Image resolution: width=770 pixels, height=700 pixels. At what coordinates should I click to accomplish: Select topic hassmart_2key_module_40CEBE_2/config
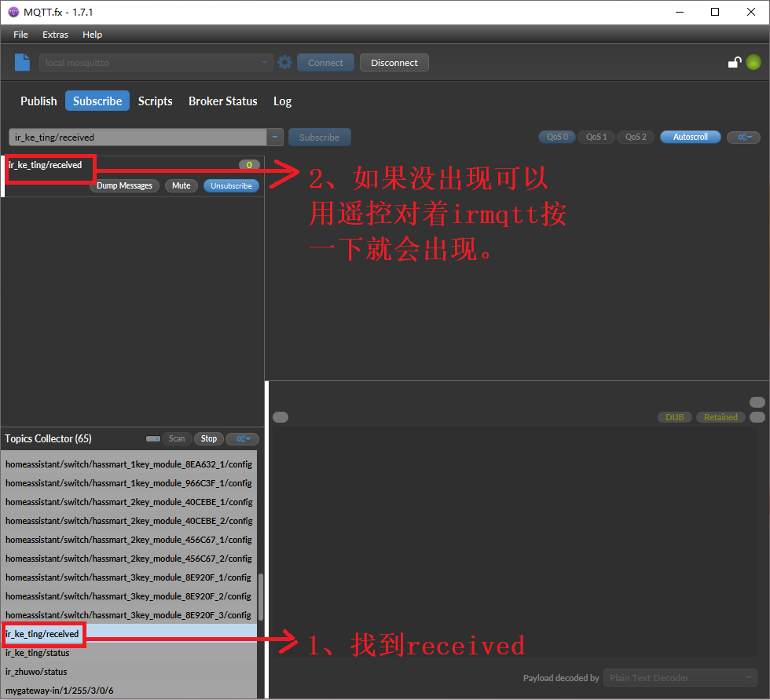(x=129, y=521)
